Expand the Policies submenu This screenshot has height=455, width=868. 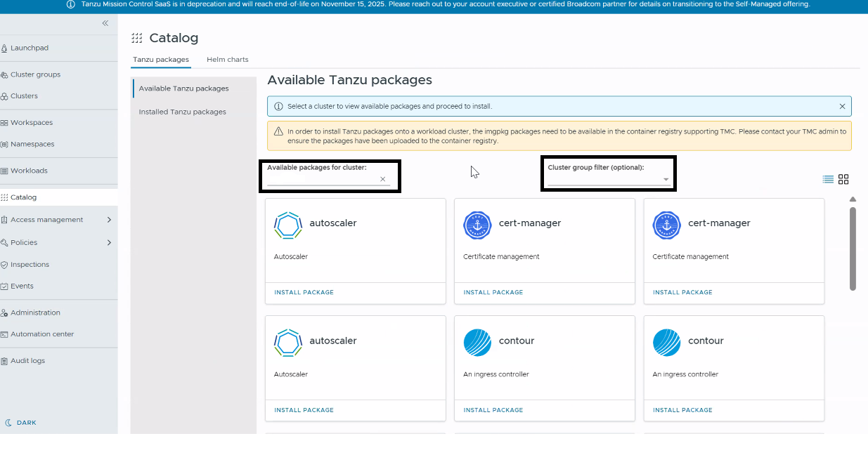coord(109,243)
